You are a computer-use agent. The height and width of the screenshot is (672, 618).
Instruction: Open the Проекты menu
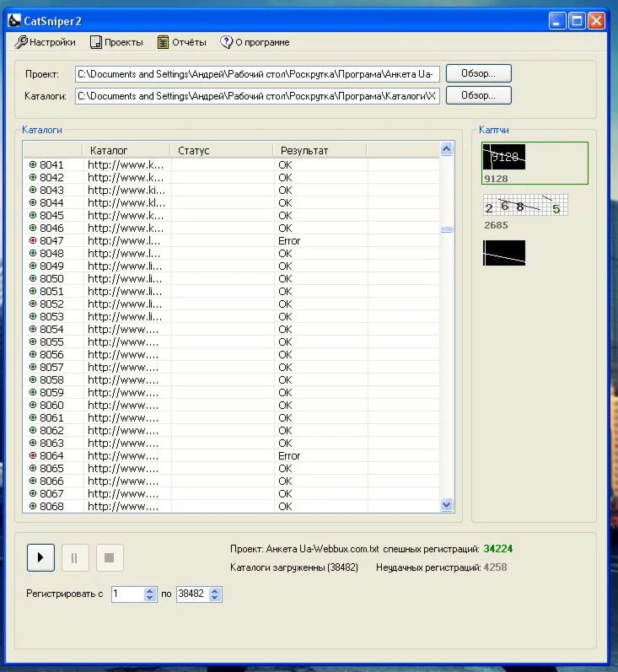[x=116, y=42]
